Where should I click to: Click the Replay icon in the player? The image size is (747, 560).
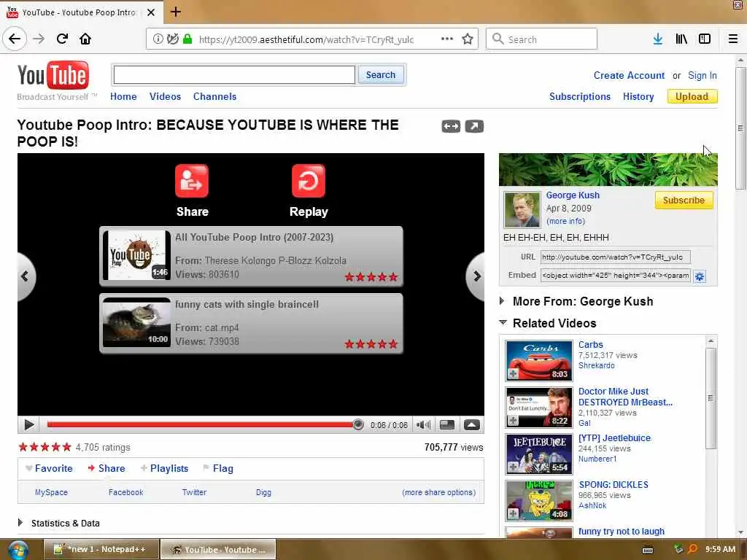309,181
